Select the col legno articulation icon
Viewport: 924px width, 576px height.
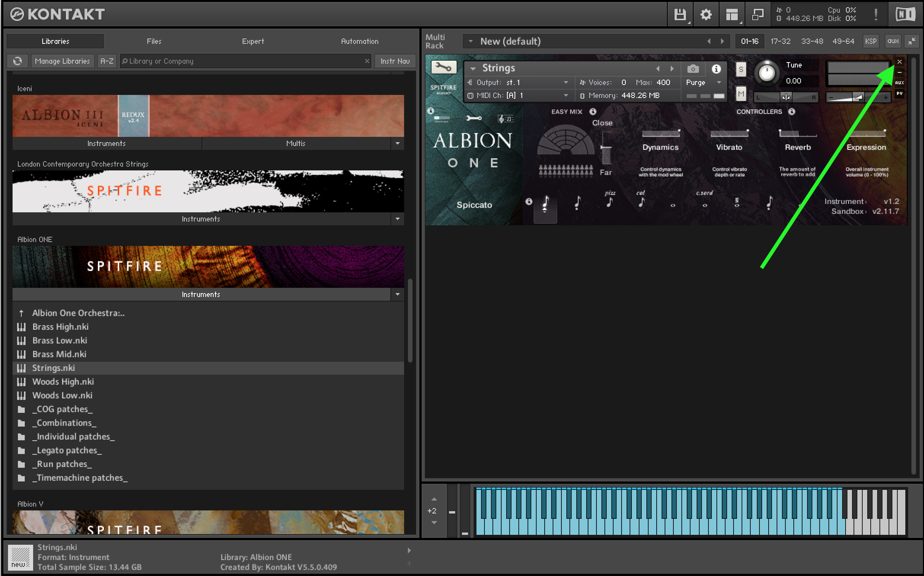pyautogui.click(x=641, y=200)
